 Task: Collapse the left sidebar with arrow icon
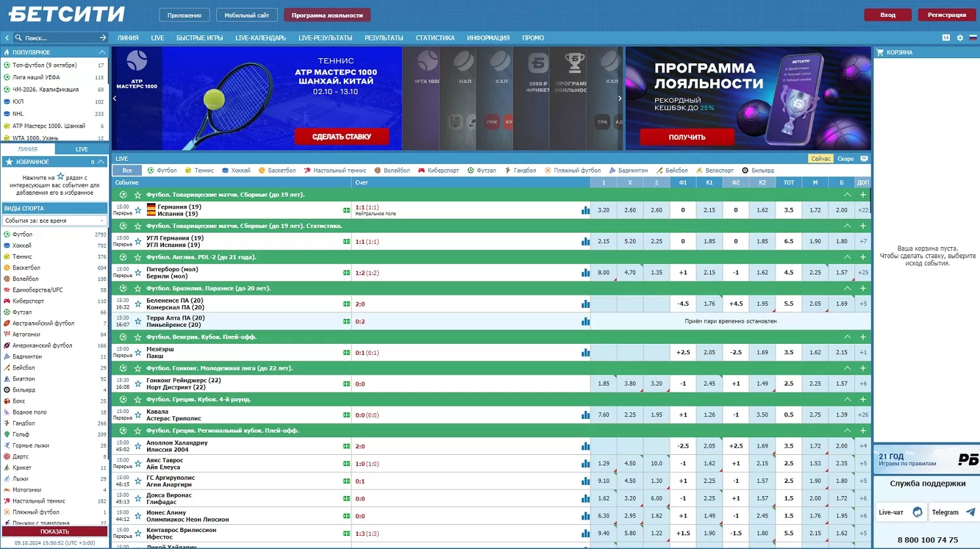point(7,38)
